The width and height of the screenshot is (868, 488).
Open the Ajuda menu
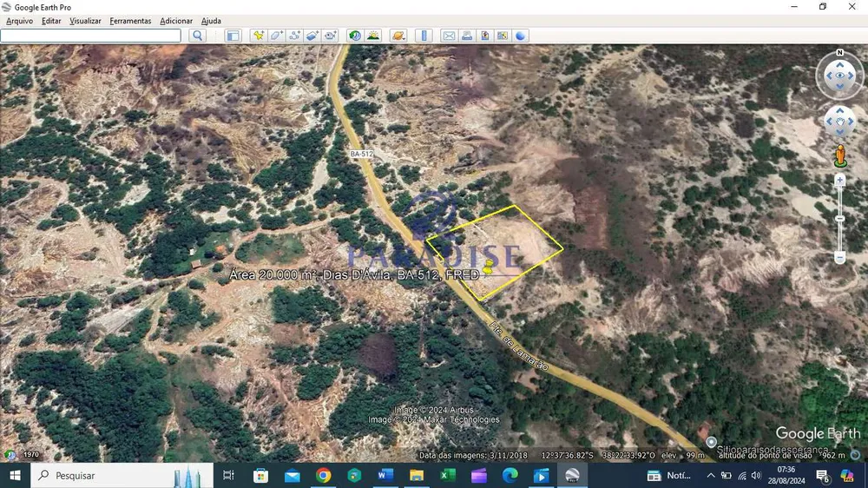(x=211, y=21)
